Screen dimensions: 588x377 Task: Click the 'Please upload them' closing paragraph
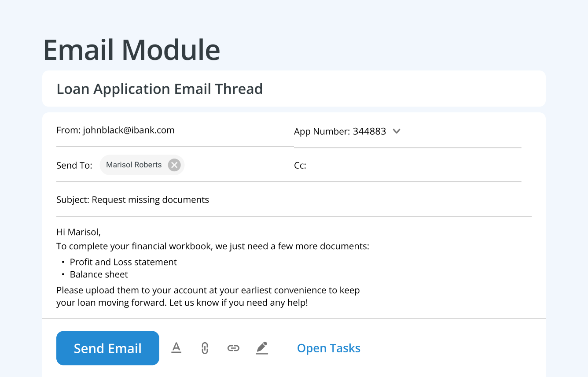coord(208,296)
